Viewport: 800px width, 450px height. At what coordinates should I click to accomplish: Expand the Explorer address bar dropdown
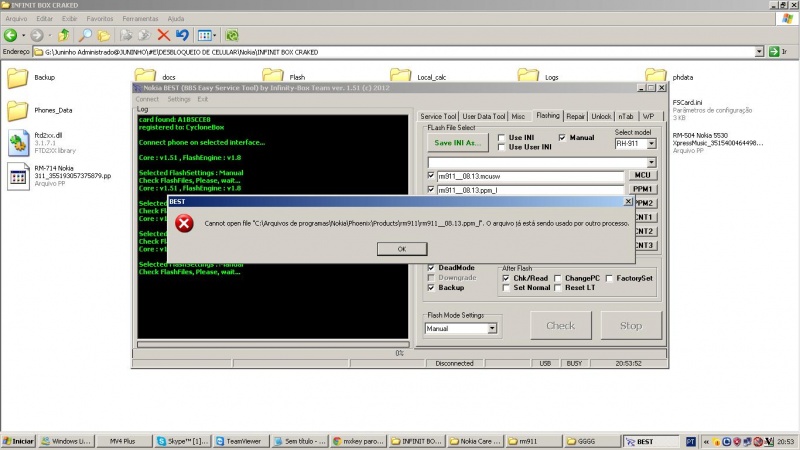pyautogui.click(x=759, y=52)
